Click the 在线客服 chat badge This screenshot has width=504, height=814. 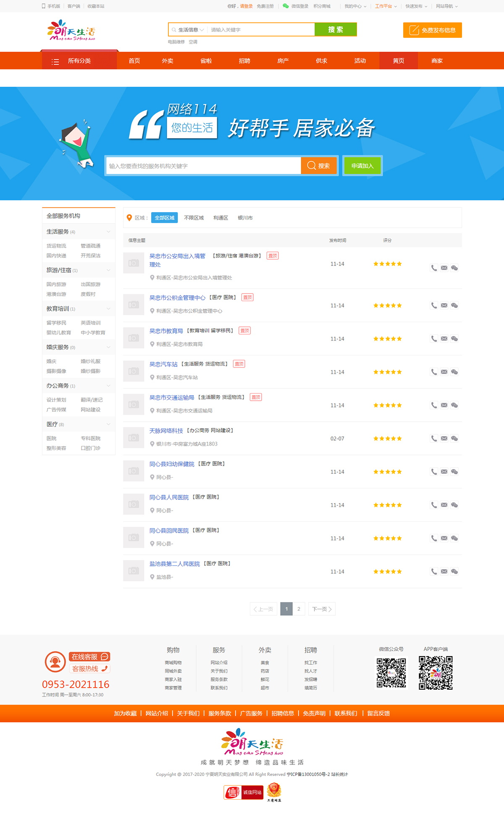pos(89,656)
